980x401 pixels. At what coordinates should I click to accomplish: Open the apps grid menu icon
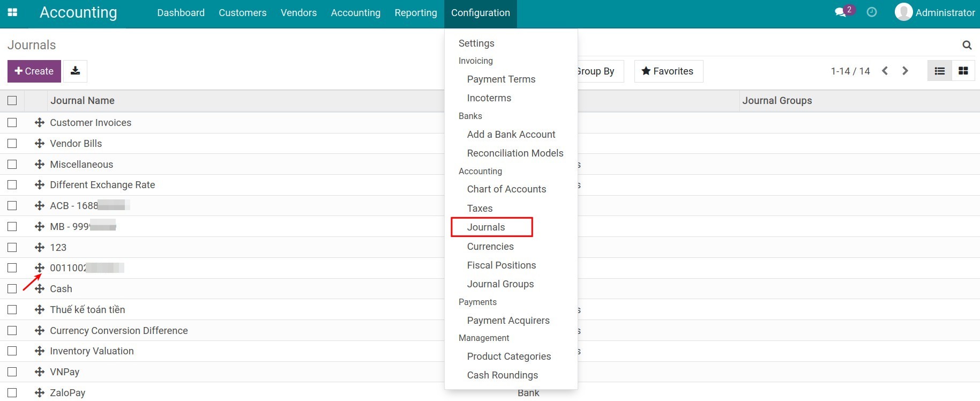(12, 12)
